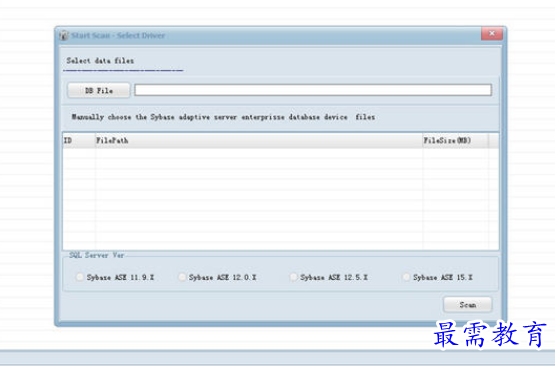Screen dimensions: 555x366
Task: Click the FileSize(MB) column header
Action: [455, 141]
